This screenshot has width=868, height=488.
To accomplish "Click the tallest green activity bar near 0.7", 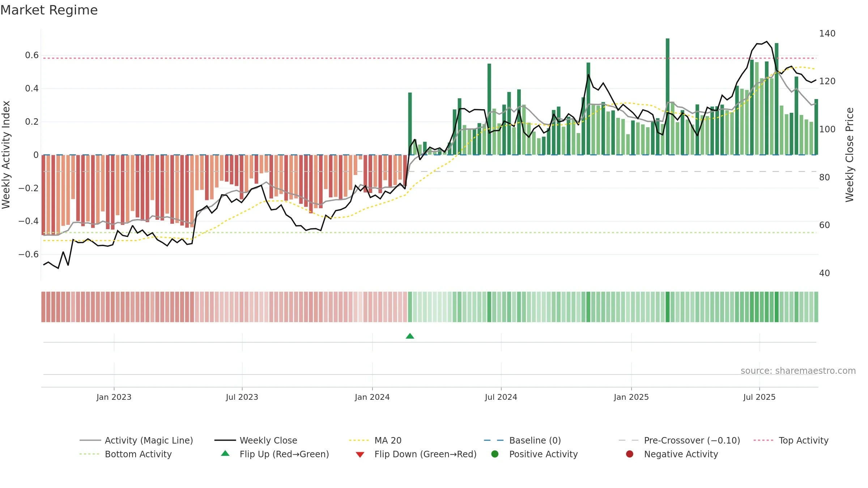I will (x=668, y=97).
